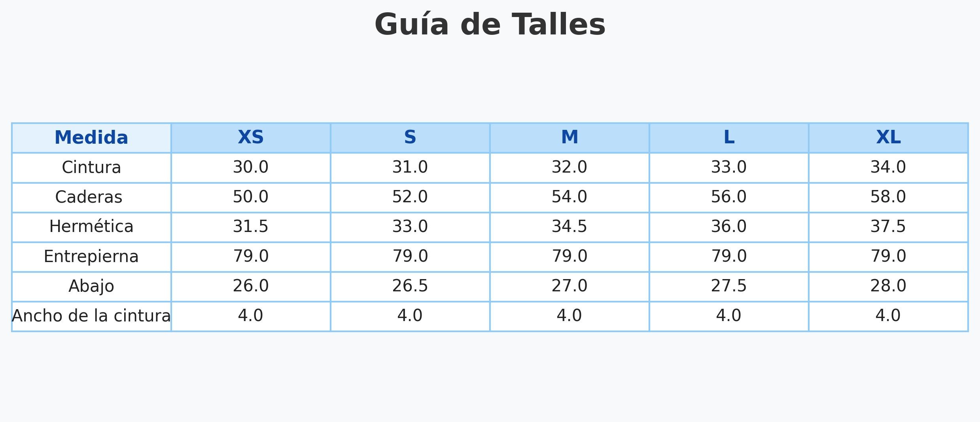Select the Hermética value for size XL
Screen dimensions: 980x422
[x=888, y=227]
